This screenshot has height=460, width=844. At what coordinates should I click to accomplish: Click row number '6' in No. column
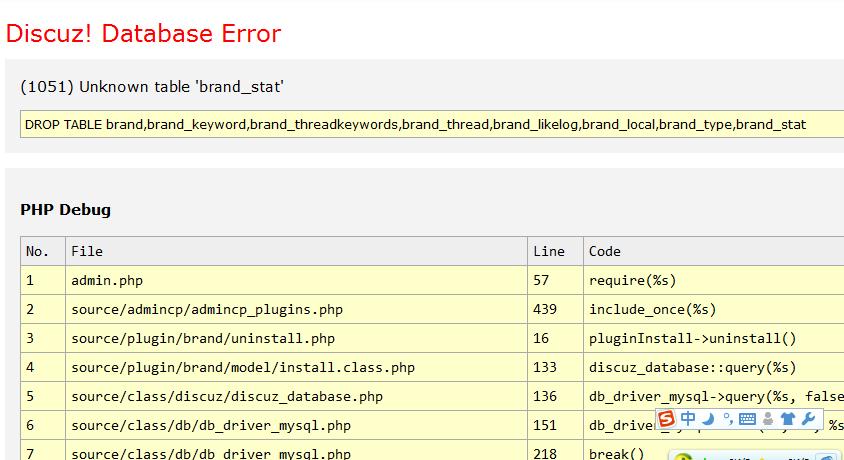[x=43, y=426]
